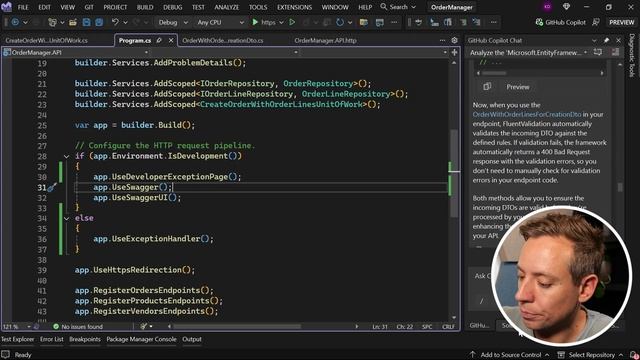The width and height of the screenshot is (640, 360).
Task: Click the third debug toolbar icon after the separator
Action: (x=448, y=22)
